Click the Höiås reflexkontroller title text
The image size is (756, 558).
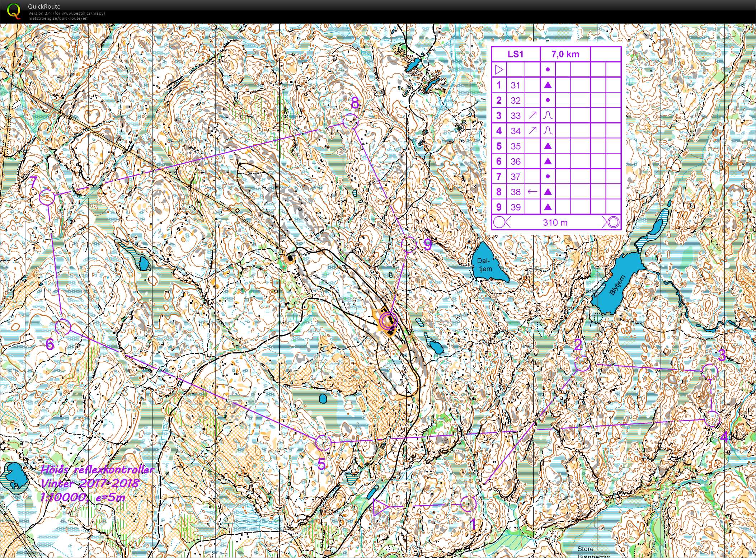[x=97, y=469]
